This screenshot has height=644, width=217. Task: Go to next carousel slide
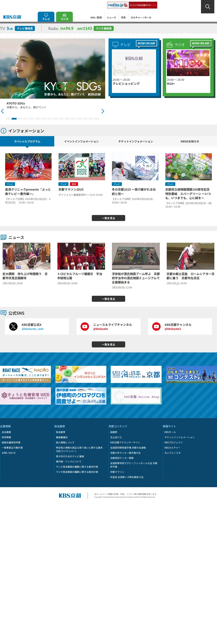coord(103,111)
